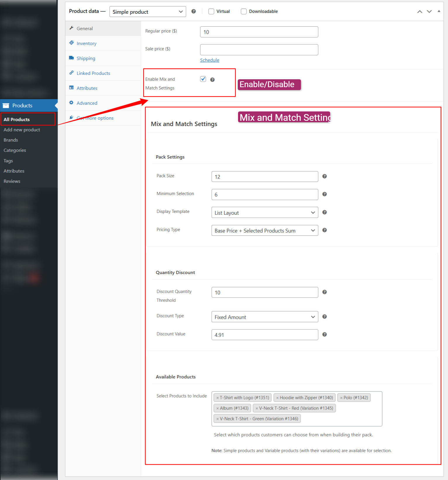Viewport: 448px width, 480px height.
Task: Show Pack Size help tooltip
Action: pos(325,176)
